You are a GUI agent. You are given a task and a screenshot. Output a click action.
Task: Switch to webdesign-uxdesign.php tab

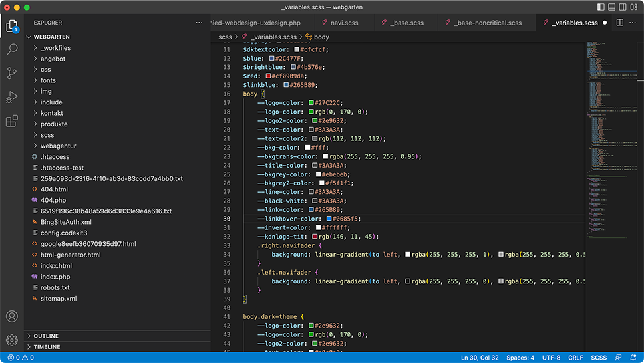point(262,23)
